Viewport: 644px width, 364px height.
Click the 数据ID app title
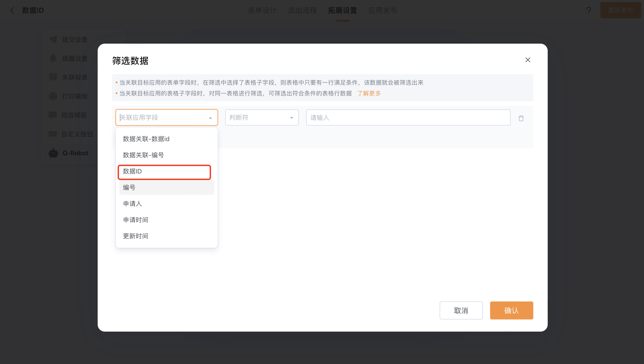pyautogui.click(x=33, y=10)
